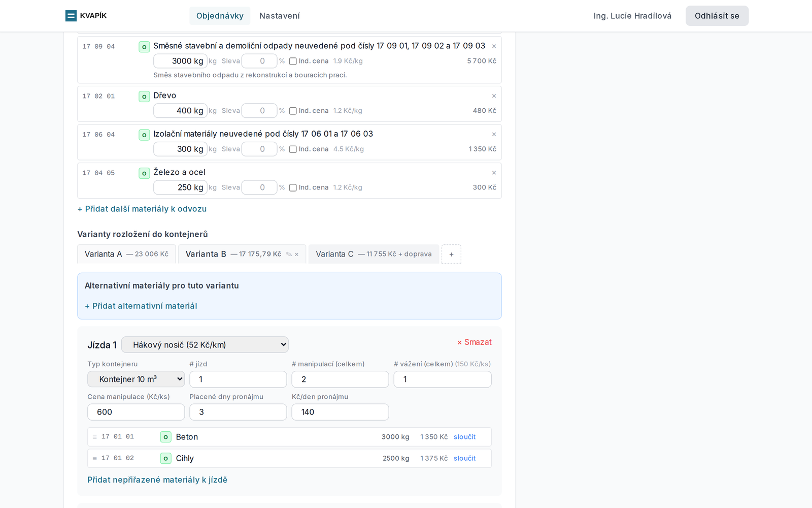Open the Nastavení menu item
The width and height of the screenshot is (812, 508).
(280, 16)
